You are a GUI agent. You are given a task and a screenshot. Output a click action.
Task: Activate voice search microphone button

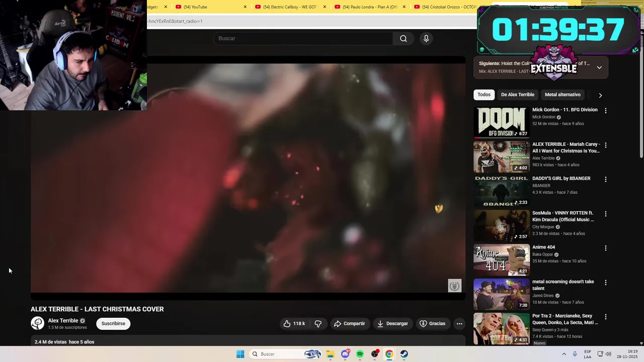coord(426,39)
